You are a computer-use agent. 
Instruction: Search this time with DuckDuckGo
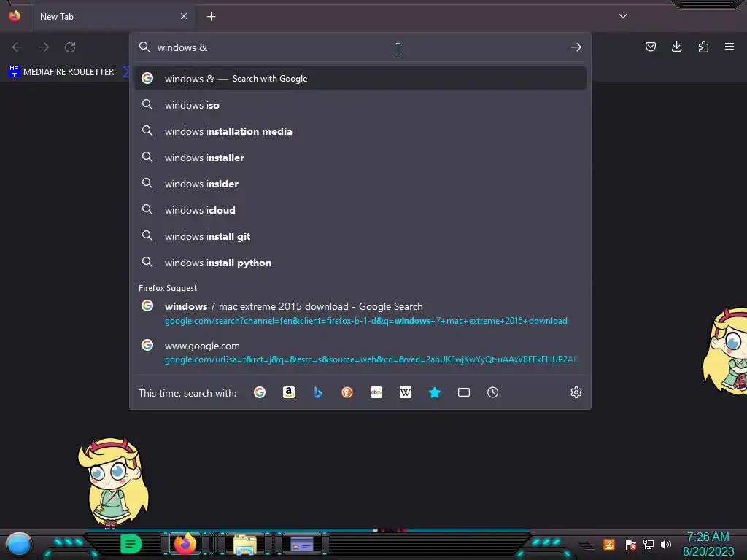(347, 392)
